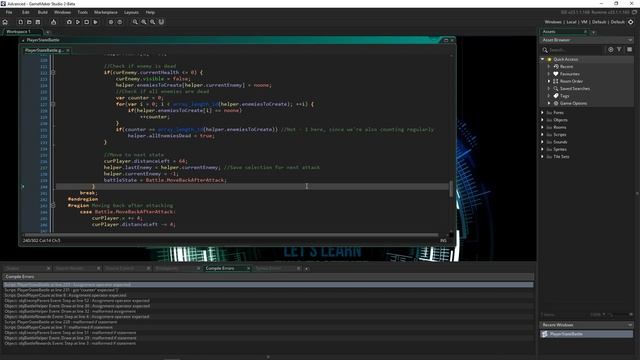Expand the Rooms folder
Image resolution: width=640 pixels, height=360 pixels.
542,127
